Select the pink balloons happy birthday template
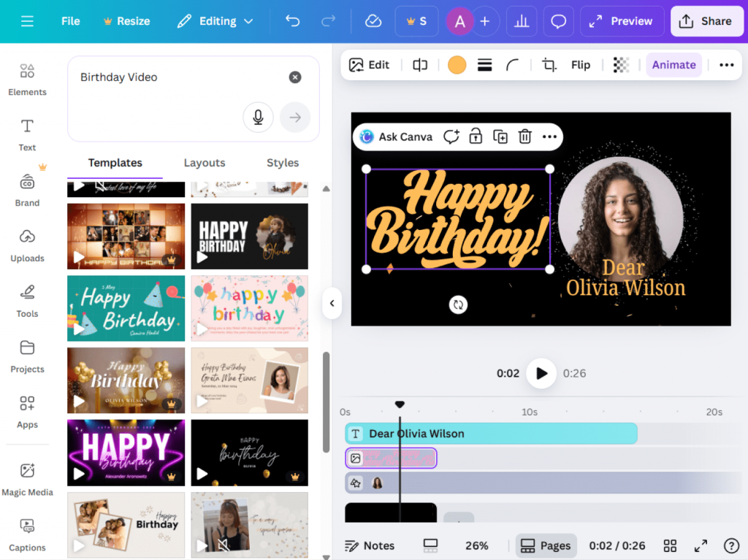The image size is (748, 560). tap(250, 308)
